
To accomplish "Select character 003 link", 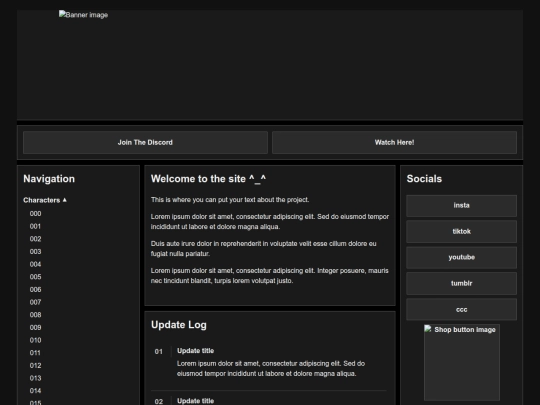I will point(35,252).
